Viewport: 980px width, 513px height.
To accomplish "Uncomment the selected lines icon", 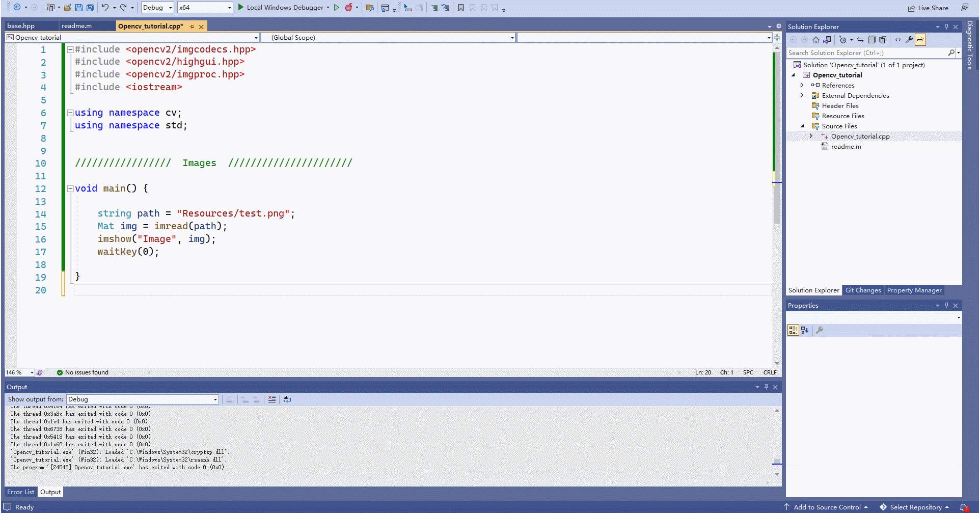I will click(x=446, y=7).
